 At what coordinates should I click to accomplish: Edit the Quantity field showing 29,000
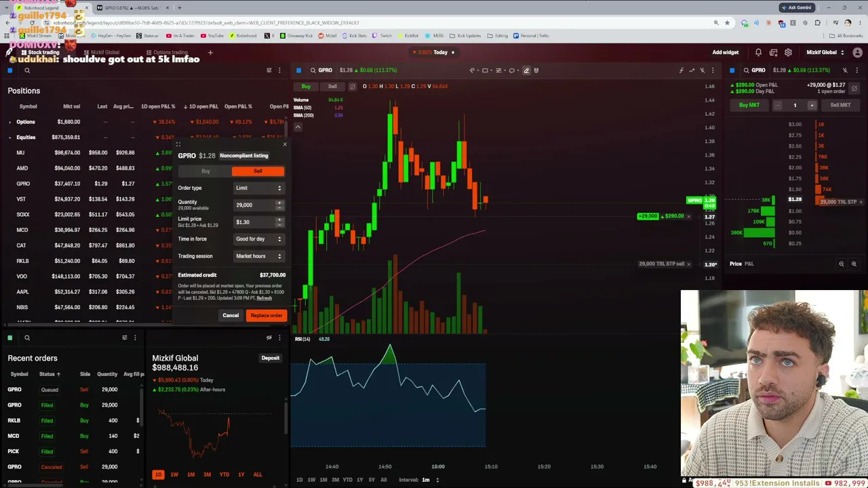point(258,205)
